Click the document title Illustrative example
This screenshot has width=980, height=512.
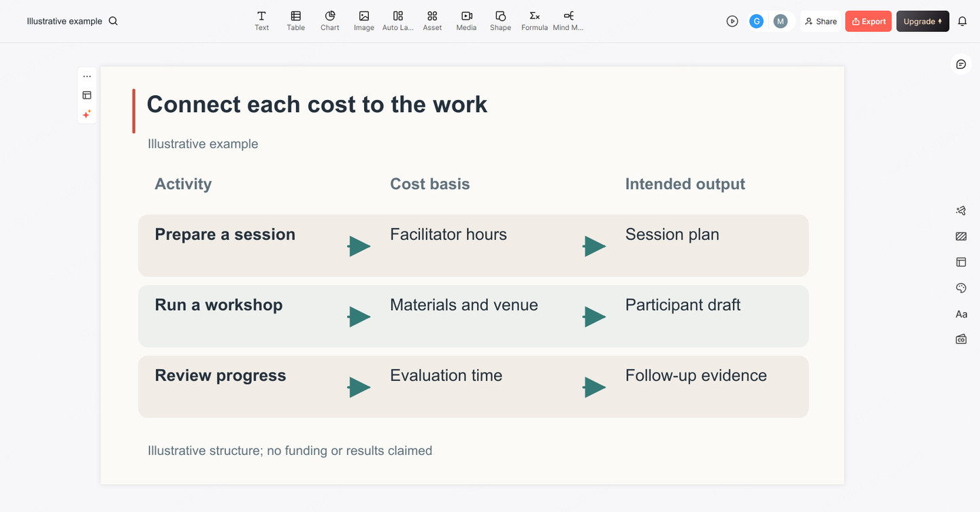[x=65, y=21]
